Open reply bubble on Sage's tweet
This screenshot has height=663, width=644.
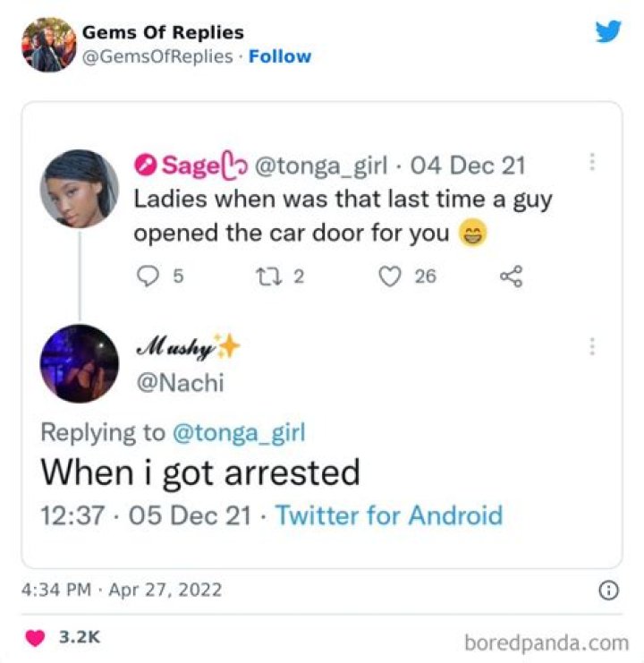tap(148, 276)
